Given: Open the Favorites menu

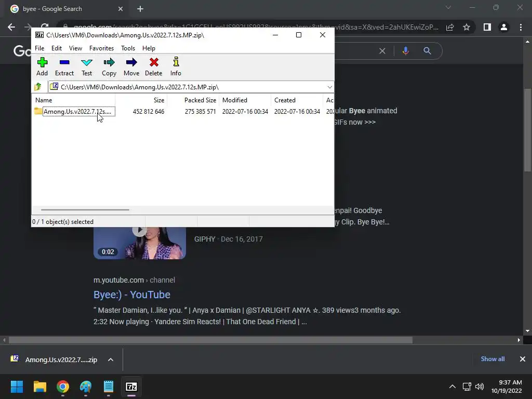Looking at the screenshot, I should click(x=101, y=48).
